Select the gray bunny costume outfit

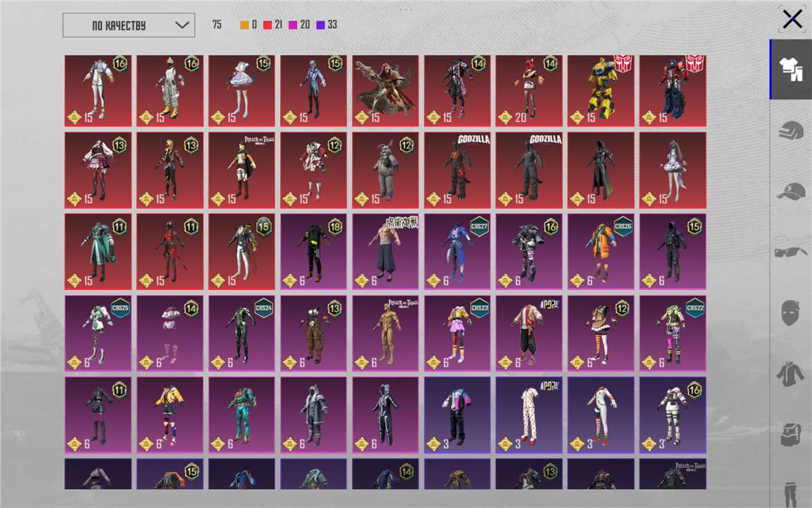coord(385,170)
